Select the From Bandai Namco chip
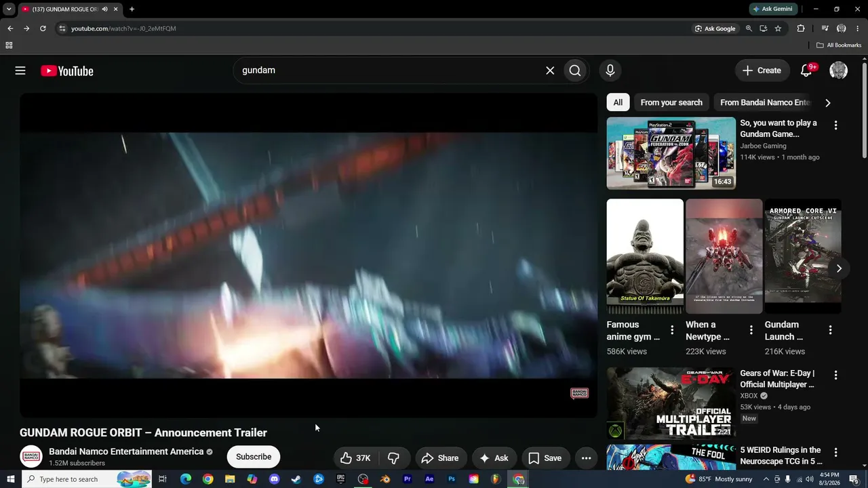This screenshot has height=488, width=868. click(765, 102)
